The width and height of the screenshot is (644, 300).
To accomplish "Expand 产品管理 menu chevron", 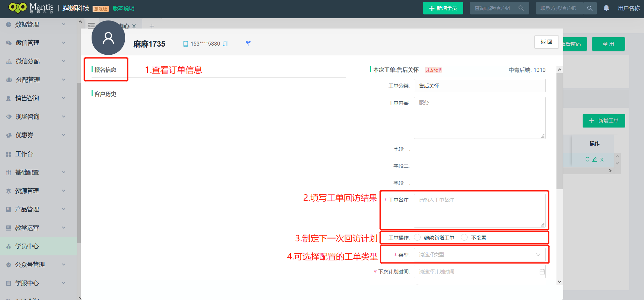I will [64, 209].
